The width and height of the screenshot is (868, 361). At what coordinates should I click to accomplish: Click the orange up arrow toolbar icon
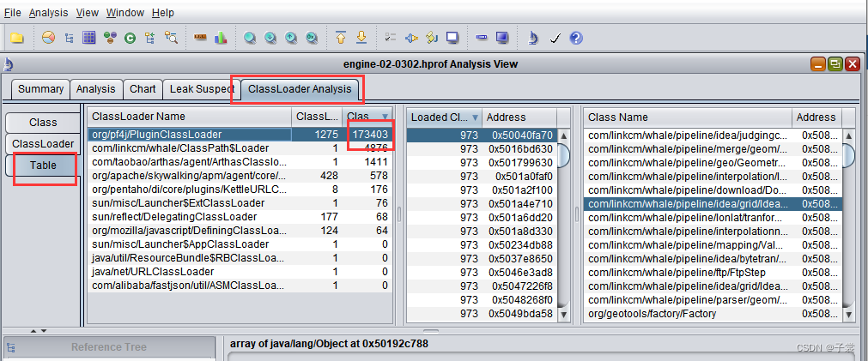341,38
